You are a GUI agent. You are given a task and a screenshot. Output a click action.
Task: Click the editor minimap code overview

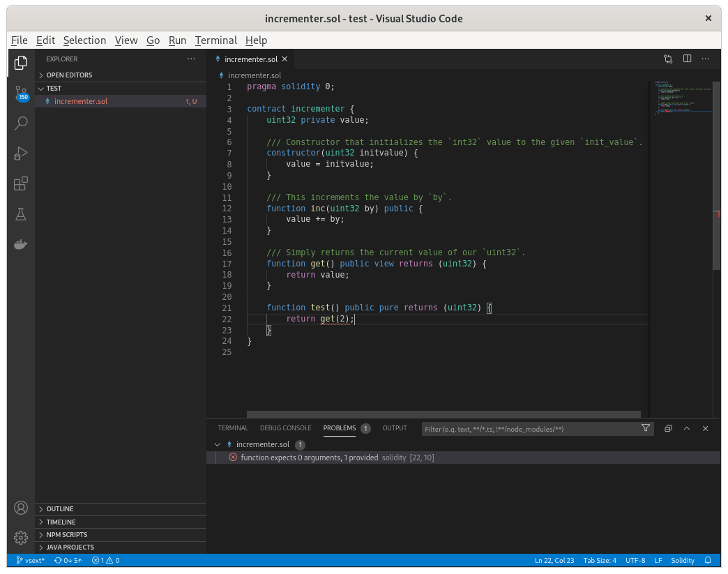pyautogui.click(x=682, y=97)
